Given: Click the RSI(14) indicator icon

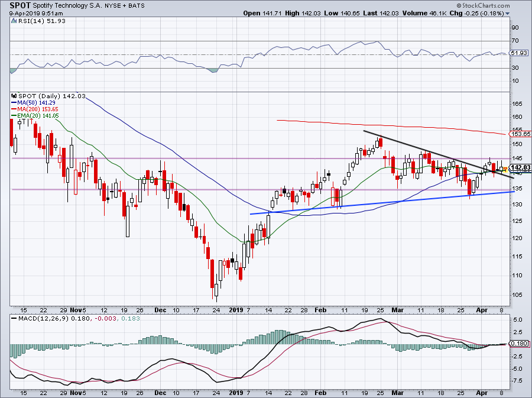Looking at the screenshot, I should pos(14,21).
